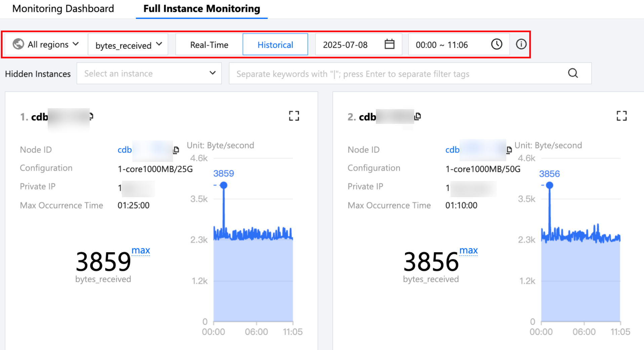This screenshot has height=350, width=644.
Task: Select the Full Instance Monitoring tab
Action: point(202,9)
